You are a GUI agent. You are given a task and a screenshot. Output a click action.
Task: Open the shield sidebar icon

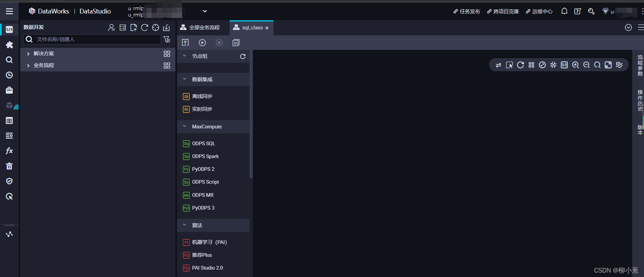pyautogui.click(x=9, y=181)
